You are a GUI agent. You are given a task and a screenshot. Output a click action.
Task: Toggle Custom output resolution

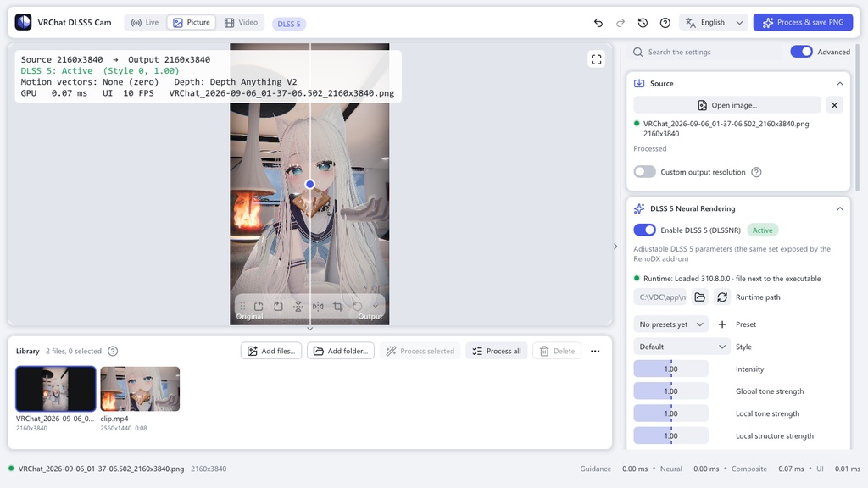645,171
